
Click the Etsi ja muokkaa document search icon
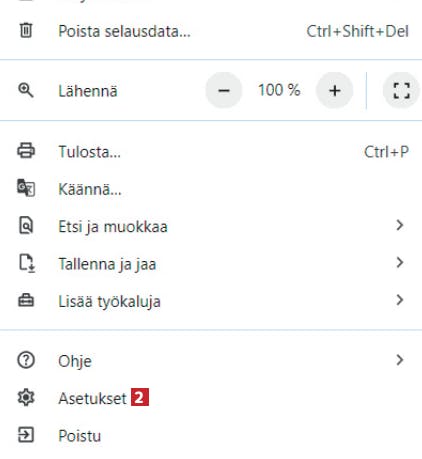click(x=26, y=225)
